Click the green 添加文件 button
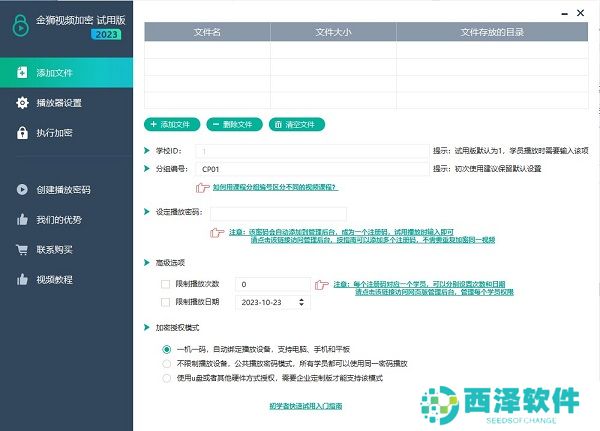The height and width of the screenshot is (431, 600). [x=172, y=124]
